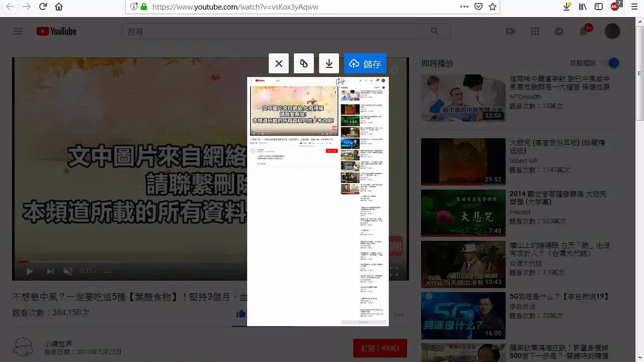The height and width of the screenshot is (362, 644).
Task: Click the video title text under player
Action: click(x=129, y=297)
